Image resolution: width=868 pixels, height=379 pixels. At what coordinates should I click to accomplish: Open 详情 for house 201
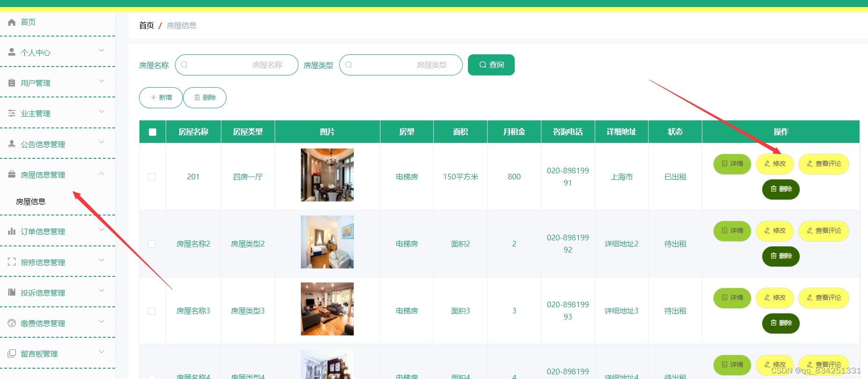click(732, 164)
